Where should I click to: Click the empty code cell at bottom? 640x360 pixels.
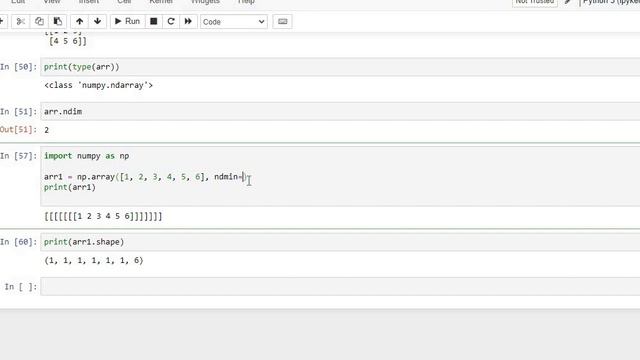(340, 287)
